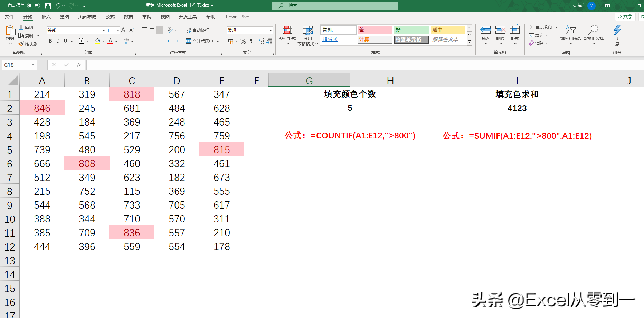Apply the 好 Good green style swatch
This screenshot has width=644, height=318.
(411, 30)
